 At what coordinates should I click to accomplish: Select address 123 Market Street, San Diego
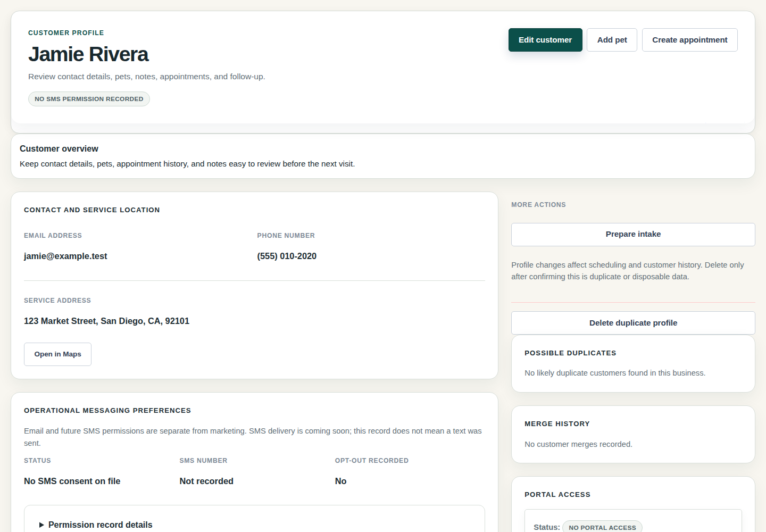click(x=106, y=321)
